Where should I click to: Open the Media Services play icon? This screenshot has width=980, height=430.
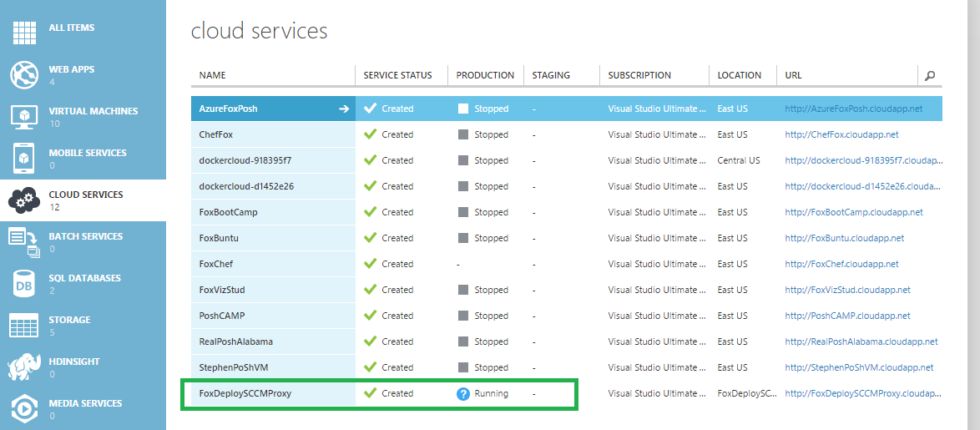click(x=25, y=409)
